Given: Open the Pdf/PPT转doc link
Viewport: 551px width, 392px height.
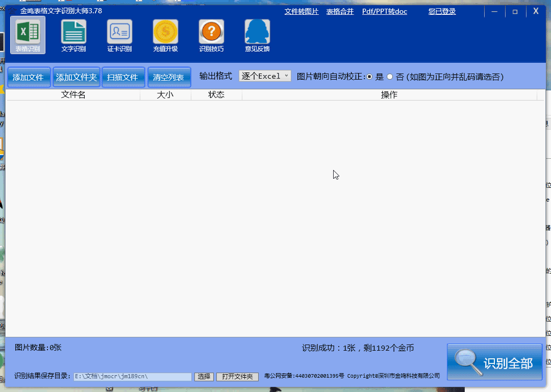Looking at the screenshot, I should [385, 12].
